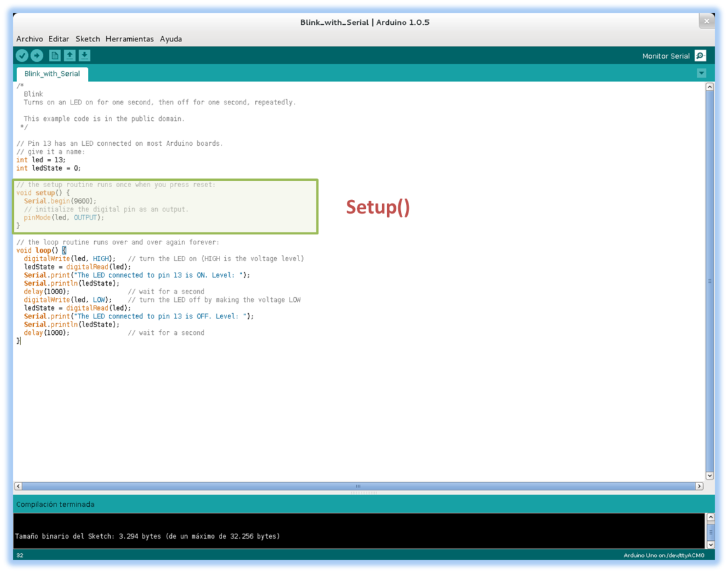Click editor vertical scrollbar down arrow
The width and height of the screenshot is (728, 573).
[710, 476]
